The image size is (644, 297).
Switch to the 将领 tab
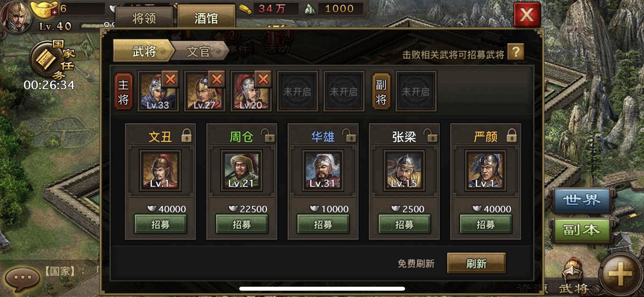[x=144, y=18]
